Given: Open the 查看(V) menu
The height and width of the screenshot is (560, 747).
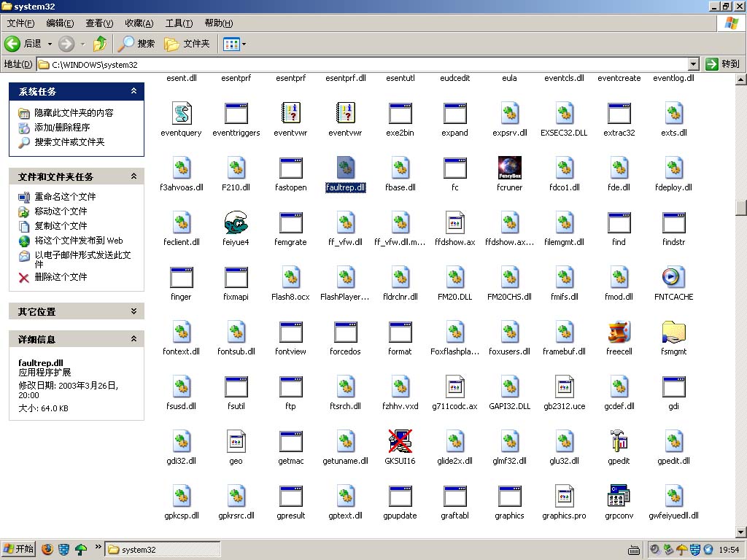Looking at the screenshot, I should [x=99, y=23].
